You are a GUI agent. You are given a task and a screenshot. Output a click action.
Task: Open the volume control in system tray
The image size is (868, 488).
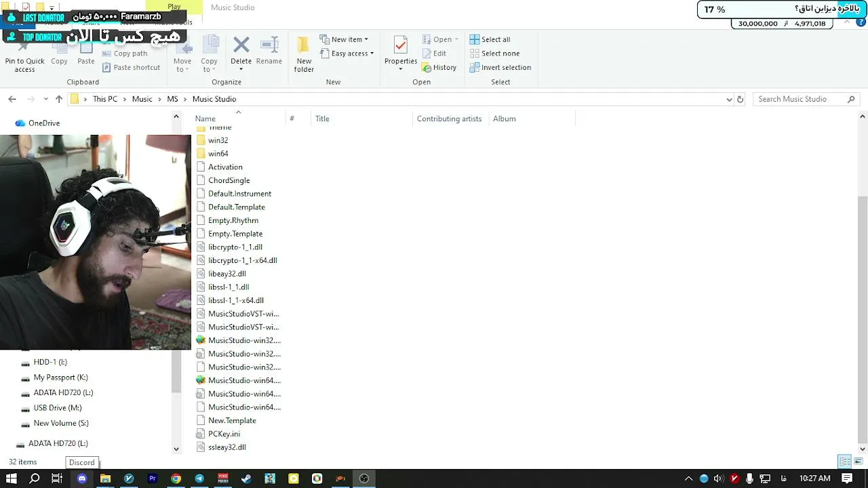point(719,479)
